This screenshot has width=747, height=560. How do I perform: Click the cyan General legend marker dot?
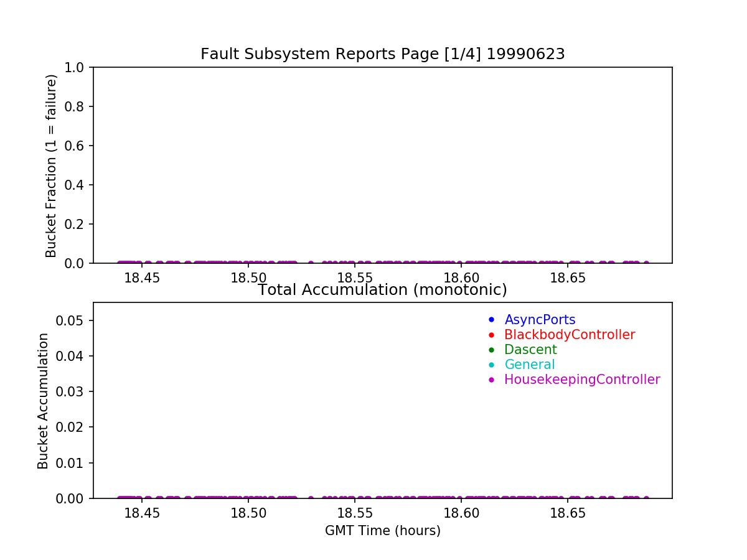(x=491, y=365)
